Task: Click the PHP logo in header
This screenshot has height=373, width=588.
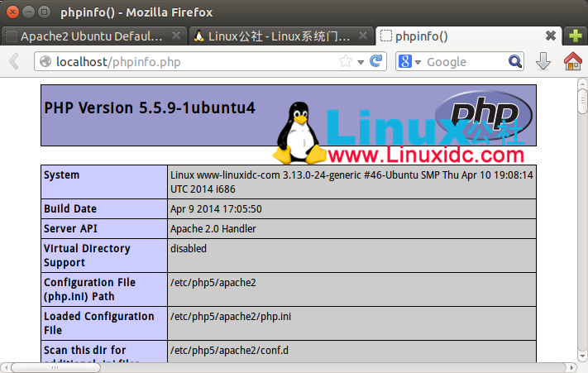Action: (x=484, y=114)
